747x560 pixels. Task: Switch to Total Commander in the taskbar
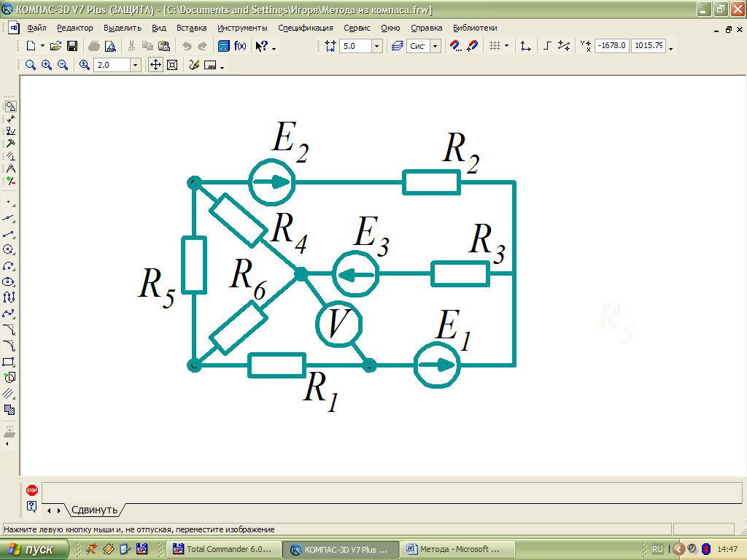click(222, 549)
